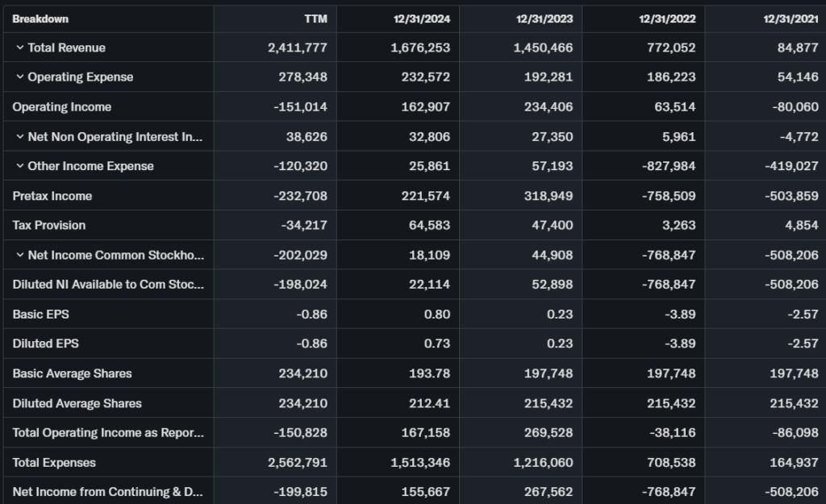Viewport: 826px width, 504px height.
Task: Expand Net Income Common Stockholders chevron
Action: (x=20, y=256)
